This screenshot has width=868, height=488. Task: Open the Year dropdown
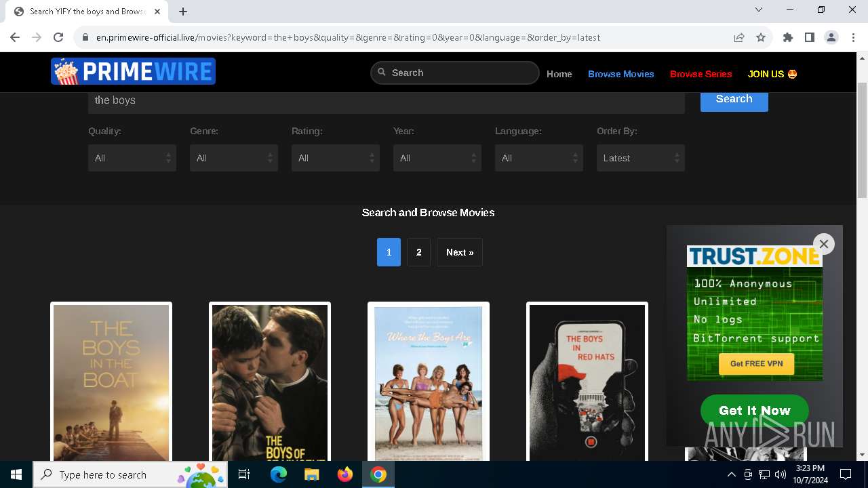click(x=437, y=158)
